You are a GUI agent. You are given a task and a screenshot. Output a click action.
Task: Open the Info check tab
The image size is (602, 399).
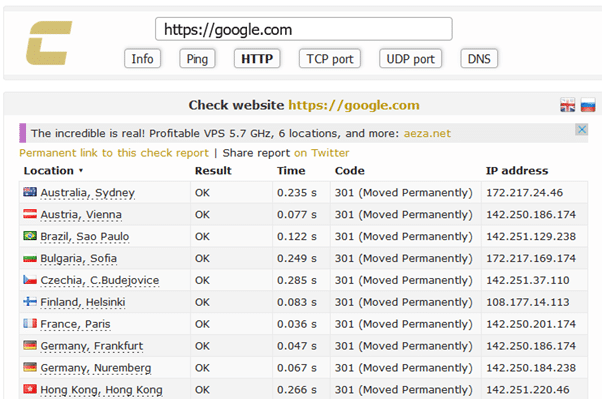click(x=142, y=59)
